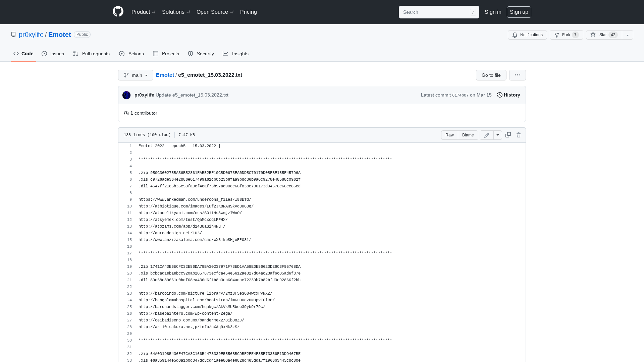The image size is (644, 362).
Task: Open the Emotet repository title link
Action: 60,35
